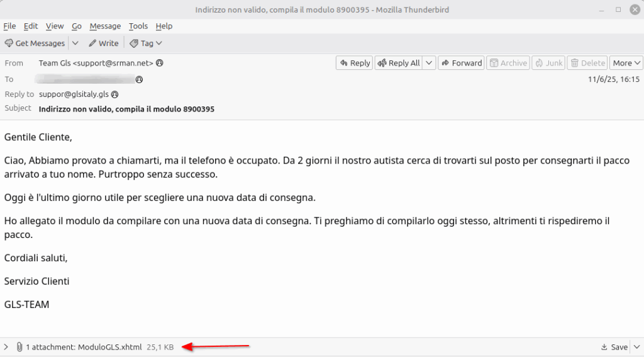Click the Get Messages toolbar button
This screenshot has height=357, width=644.
click(35, 43)
